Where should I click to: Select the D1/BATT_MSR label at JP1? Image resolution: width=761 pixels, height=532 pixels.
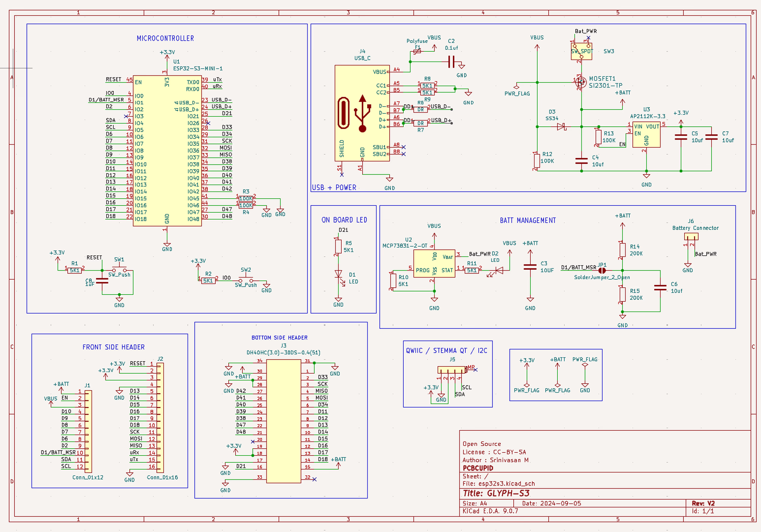pyautogui.click(x=578, y=267)
